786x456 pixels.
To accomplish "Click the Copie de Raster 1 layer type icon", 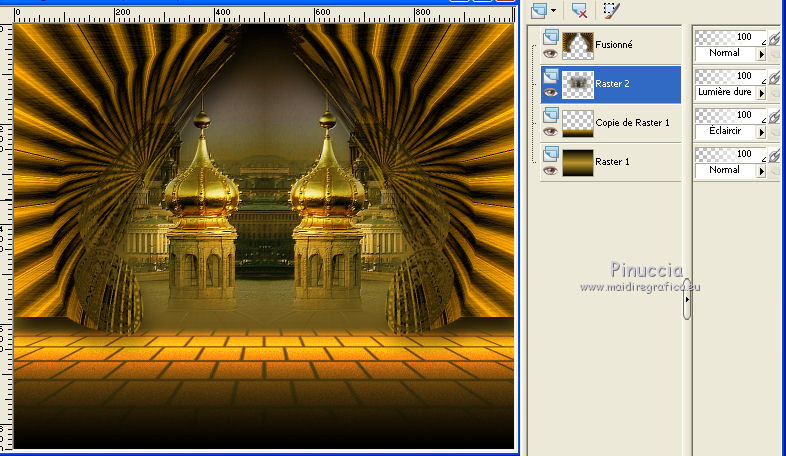I will (550, 115).
